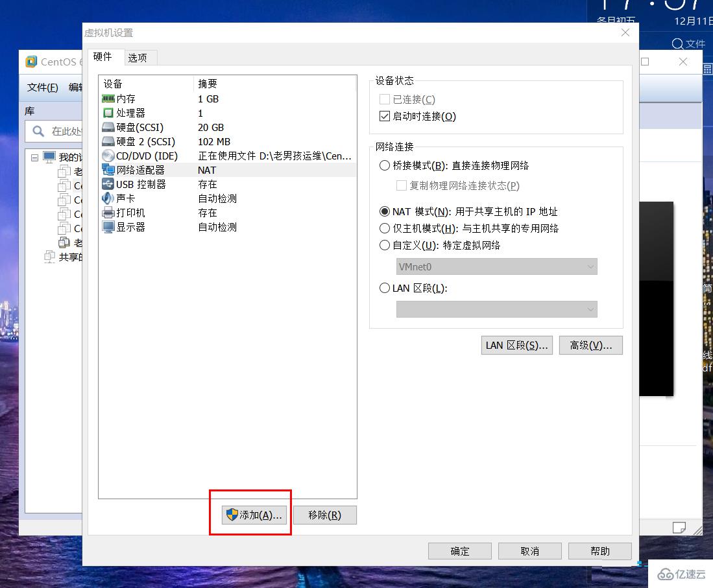Image resolution: width=713 pixels, height=588 pixels.
Task: Select the CD/DVD (IDE) disc icon
Action: tap(108, 156)
